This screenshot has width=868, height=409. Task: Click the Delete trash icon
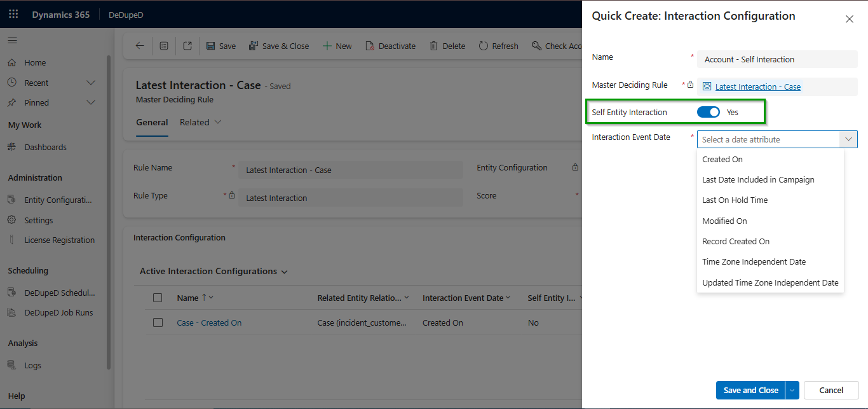coord(434,46)
